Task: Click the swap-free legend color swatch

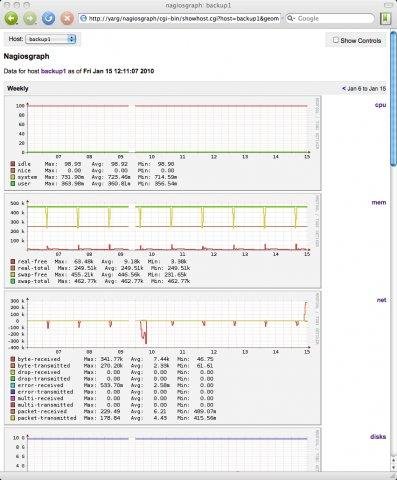Action: coord(13,275)
